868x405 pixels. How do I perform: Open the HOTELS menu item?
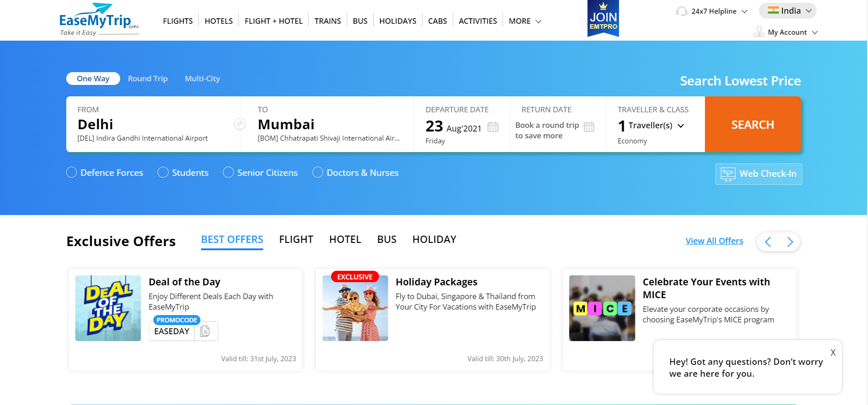tap(219, 21)
